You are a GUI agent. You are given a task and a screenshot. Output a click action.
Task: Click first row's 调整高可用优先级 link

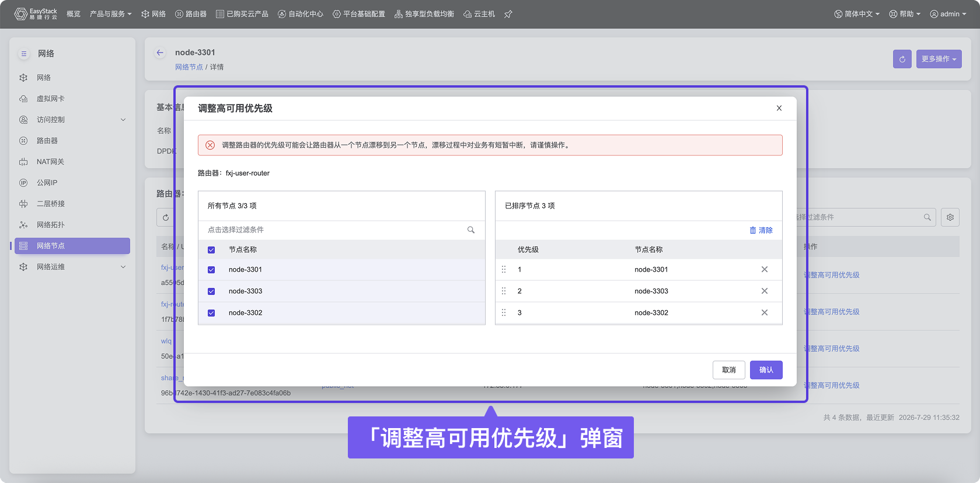pyautogui.click(x=832, y=275)
